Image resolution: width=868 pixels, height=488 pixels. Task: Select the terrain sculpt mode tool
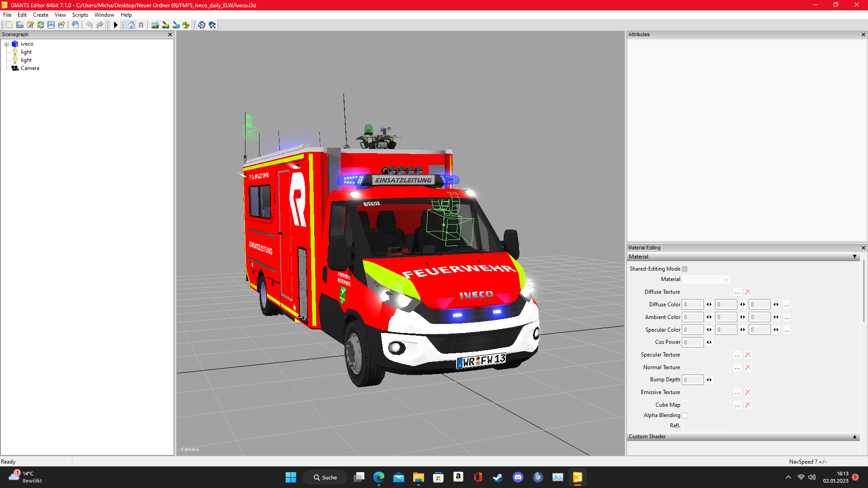click(x=155, y=25)
